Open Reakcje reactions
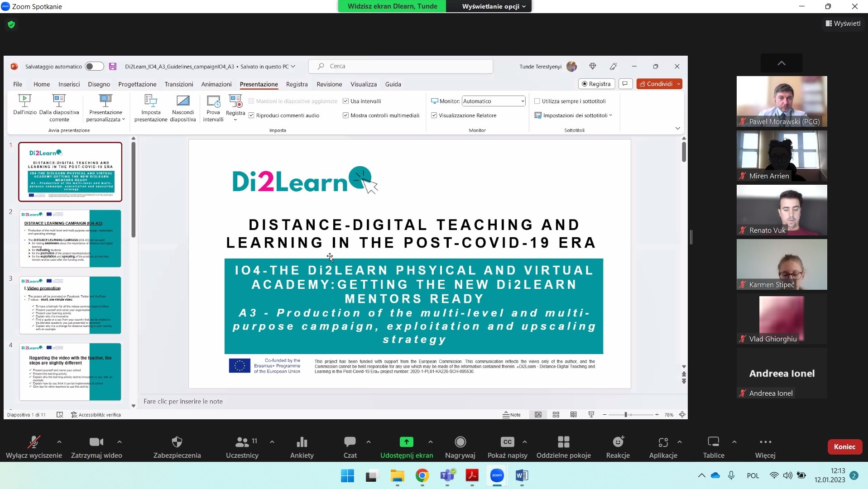868x489 pixels. 618,447
